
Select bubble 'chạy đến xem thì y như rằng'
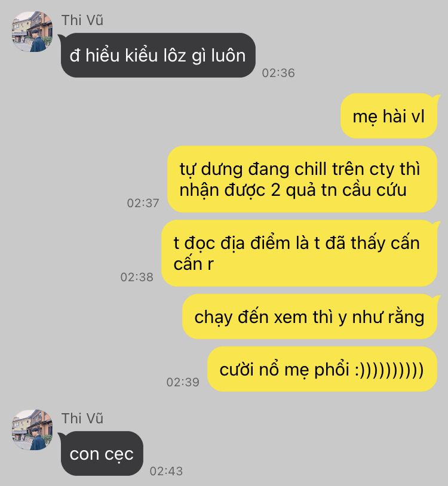(x=309, y=316)
